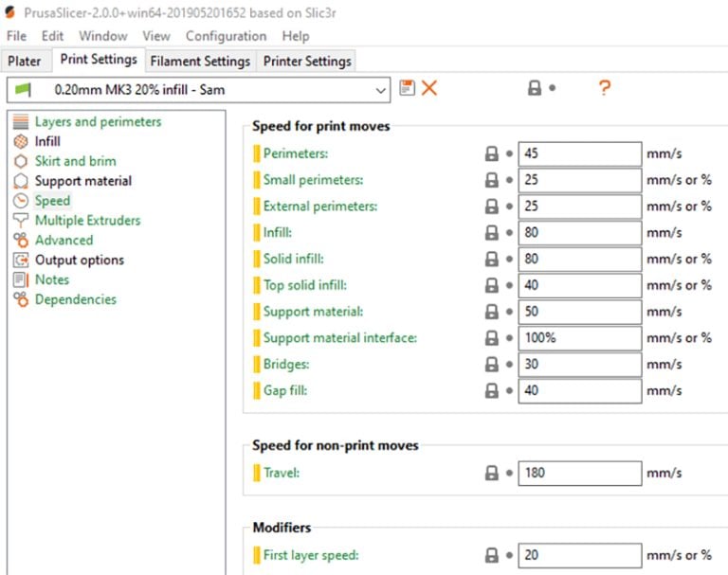Open Skirt and brim settings page

point(75,161)
